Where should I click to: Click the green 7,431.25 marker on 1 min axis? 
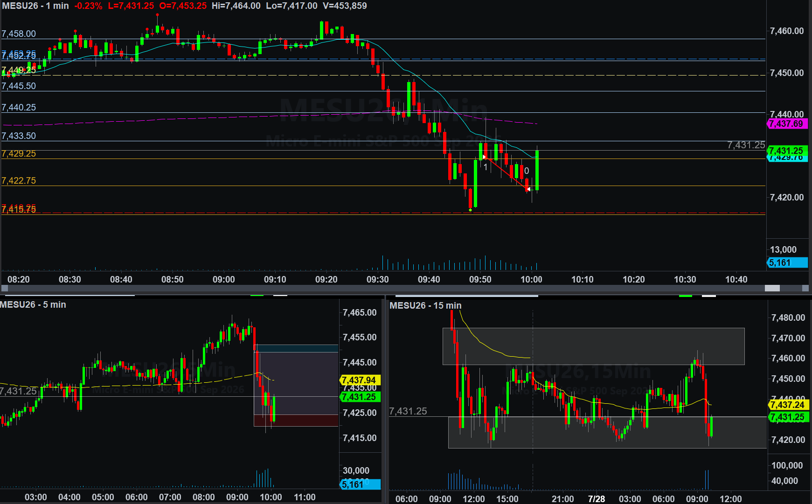787,150
